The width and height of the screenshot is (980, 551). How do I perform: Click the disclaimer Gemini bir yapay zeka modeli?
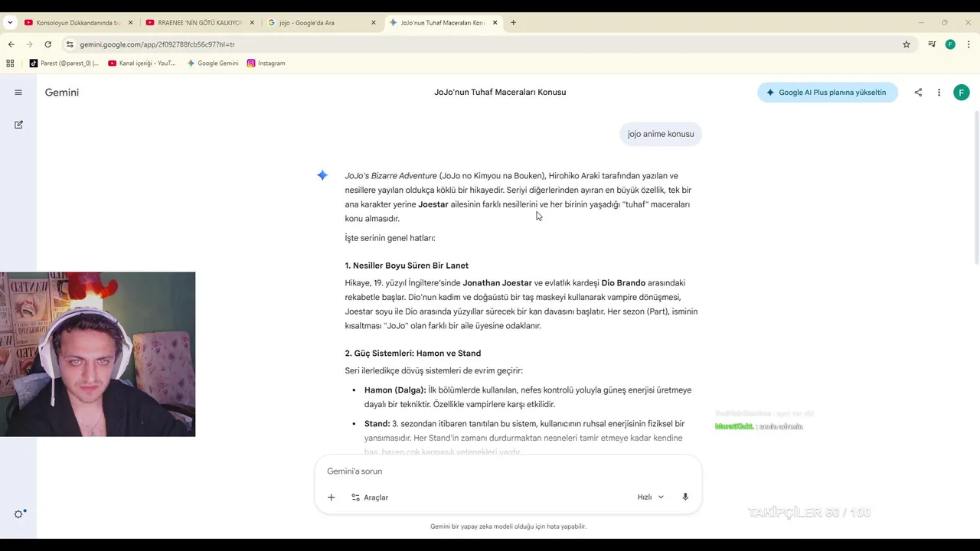[508, 527]
